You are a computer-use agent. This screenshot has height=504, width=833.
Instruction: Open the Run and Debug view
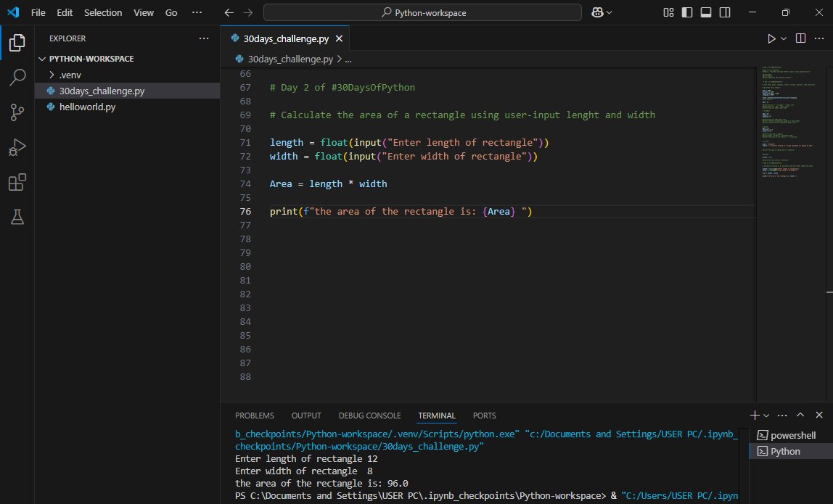click(17, 147)
